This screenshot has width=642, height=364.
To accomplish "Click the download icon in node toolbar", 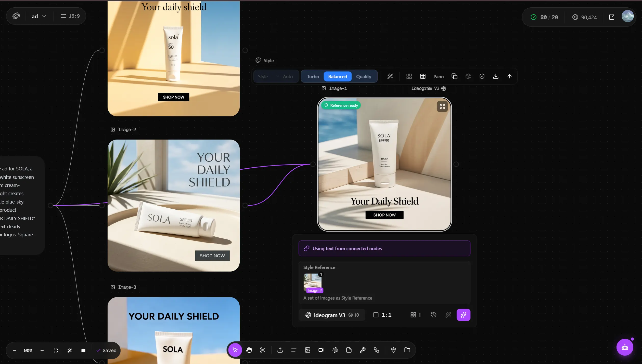I will click(496, 76).
